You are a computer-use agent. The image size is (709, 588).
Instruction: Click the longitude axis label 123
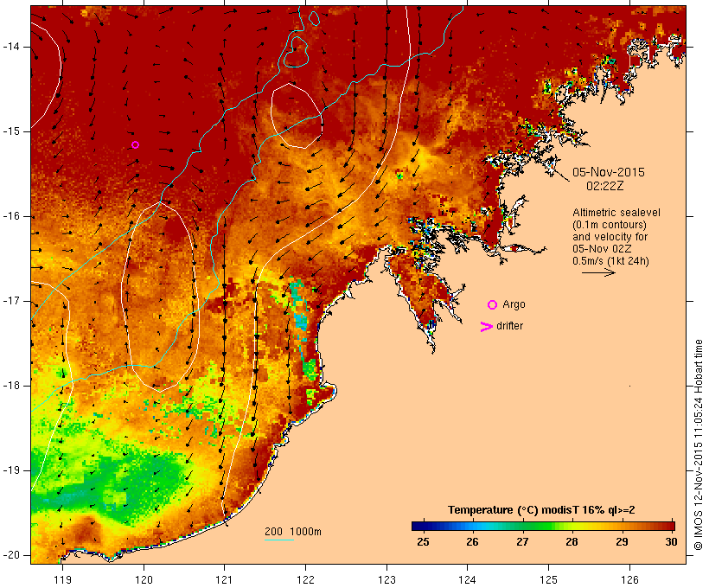(386, 579)
